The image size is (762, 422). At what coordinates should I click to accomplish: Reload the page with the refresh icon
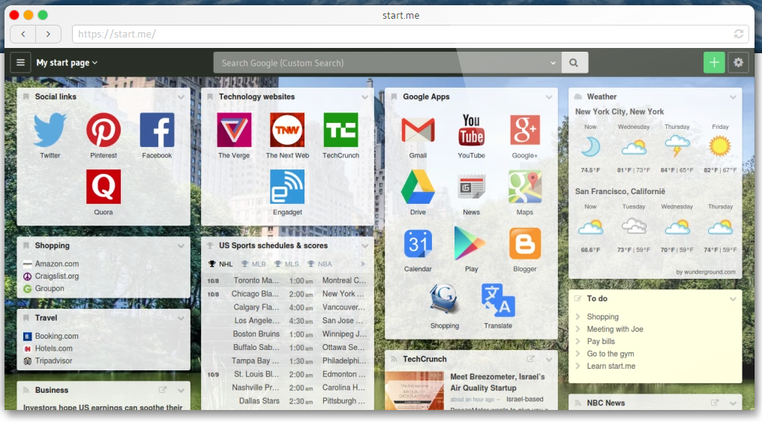739,34
